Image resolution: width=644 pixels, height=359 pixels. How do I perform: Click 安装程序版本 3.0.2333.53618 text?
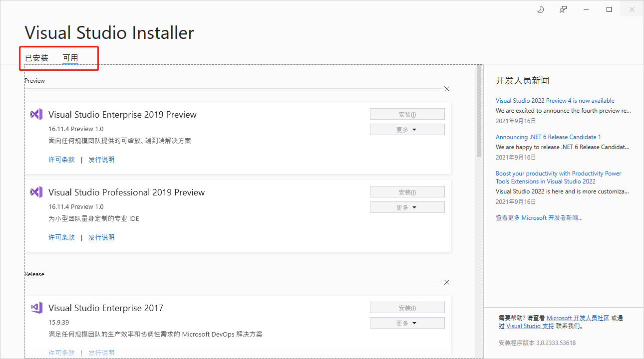tap(537, 343)
